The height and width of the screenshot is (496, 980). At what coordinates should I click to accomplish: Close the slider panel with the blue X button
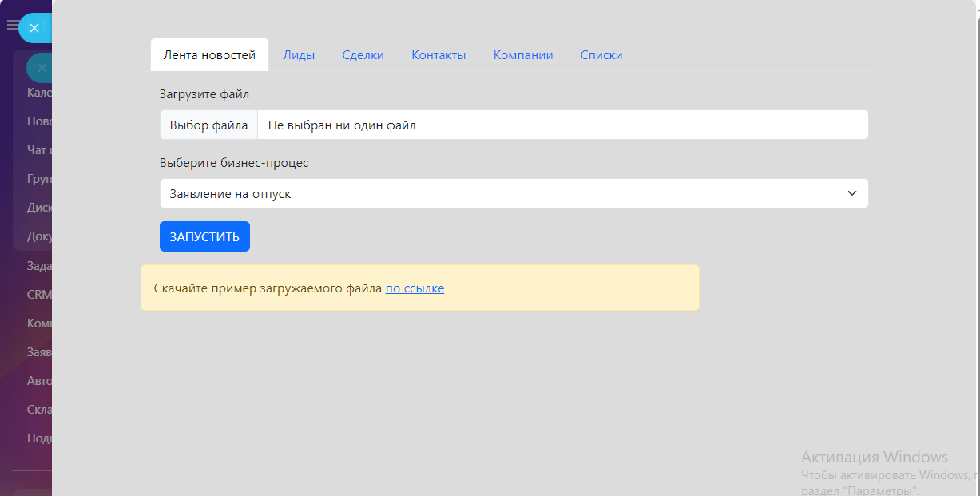tap(34, 28)
